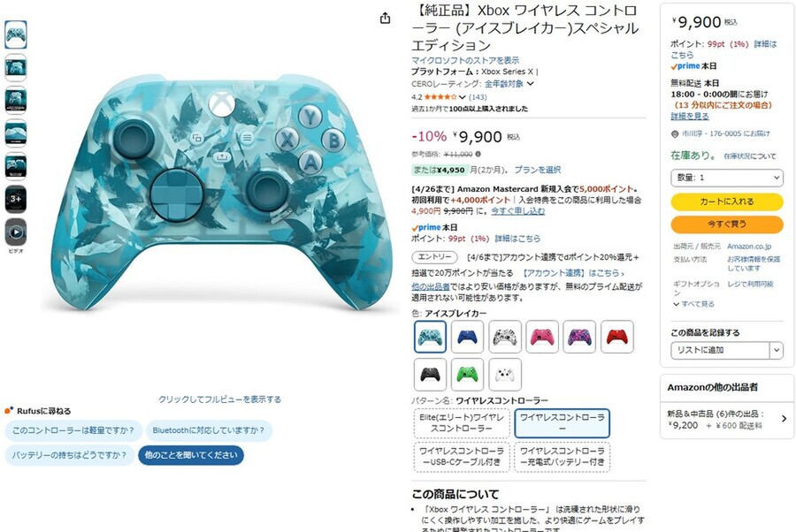Open the reference price info icon

tap(478, 154)
